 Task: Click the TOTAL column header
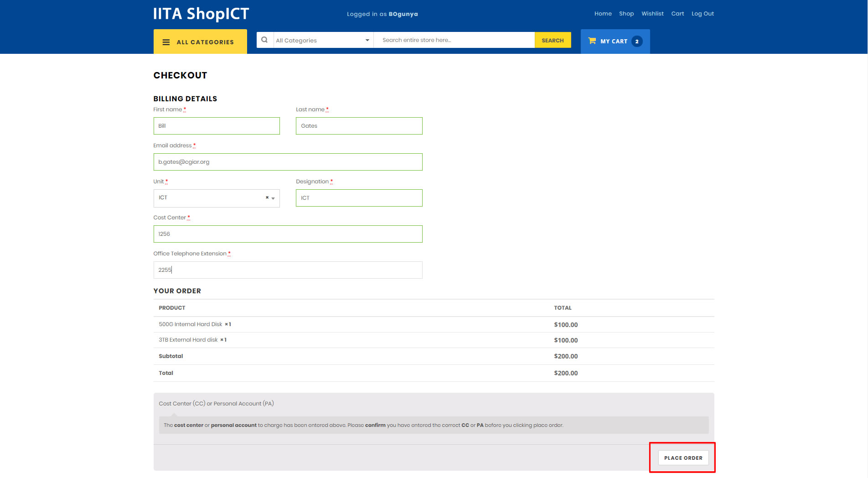click(x=563, y=308)
